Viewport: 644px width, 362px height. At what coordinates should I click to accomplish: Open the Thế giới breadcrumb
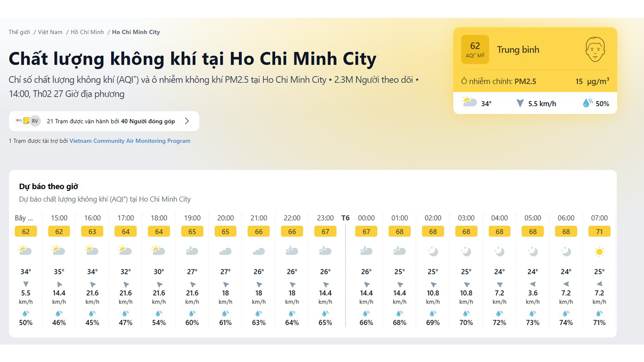19,32
